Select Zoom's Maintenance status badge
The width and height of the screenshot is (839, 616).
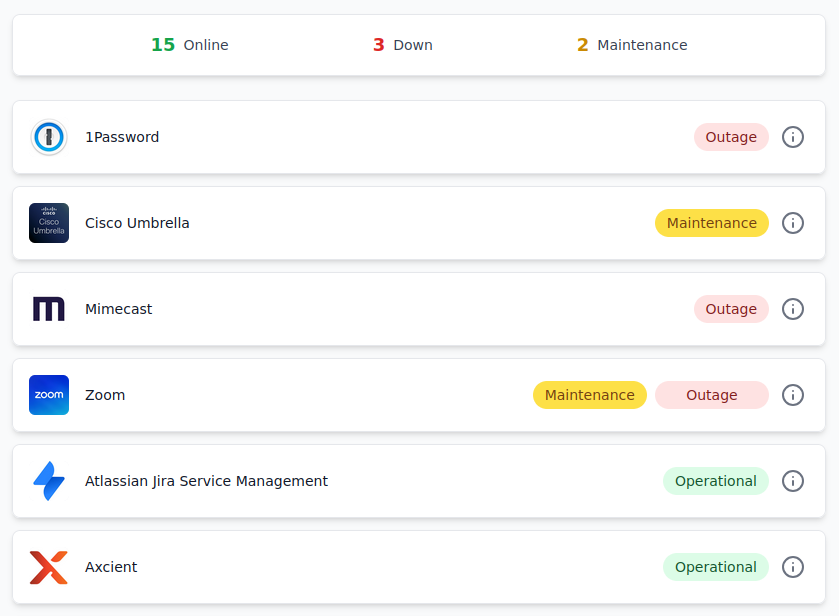[589, 395]
